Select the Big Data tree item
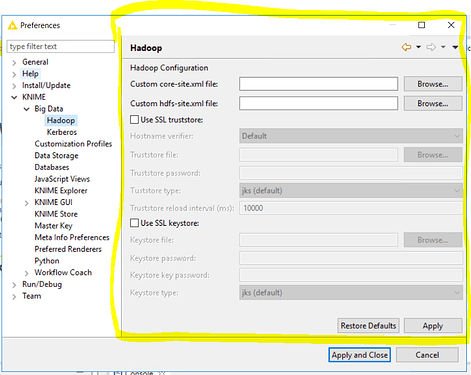Viewport: 471px width, 375px height. (49, 109)
